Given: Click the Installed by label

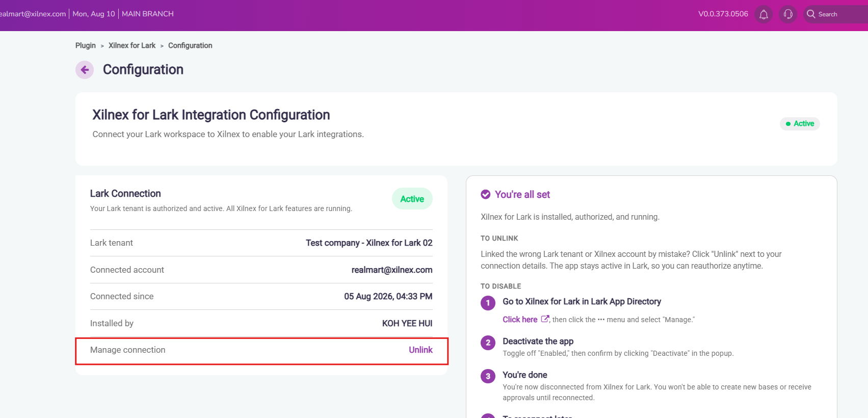Looking at the screenshot, I should pos(112,323).
